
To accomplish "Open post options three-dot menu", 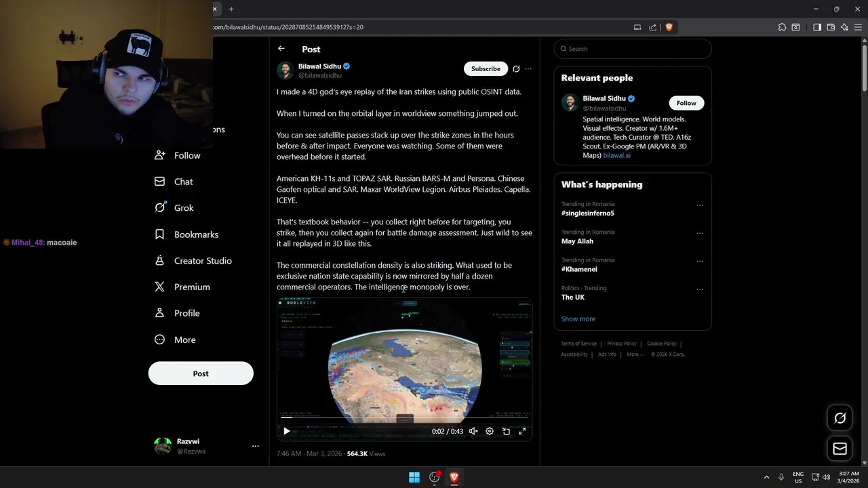I will 528,68.
